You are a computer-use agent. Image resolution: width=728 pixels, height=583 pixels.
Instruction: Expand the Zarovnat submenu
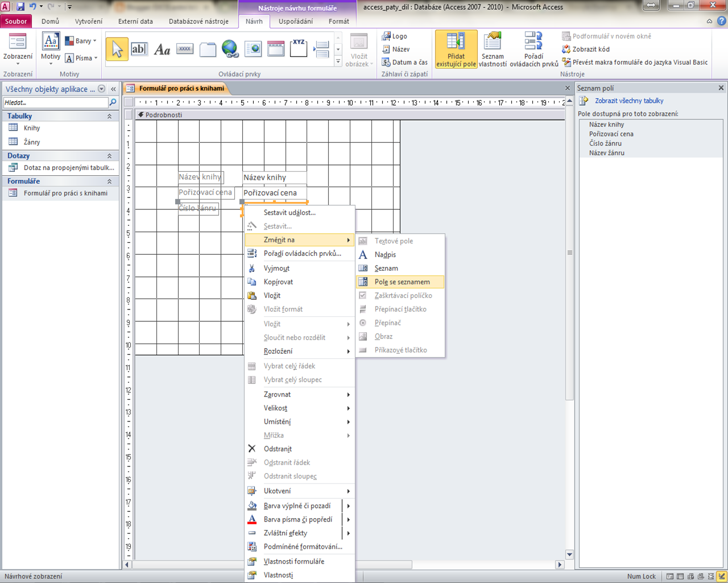coord(300,394)
